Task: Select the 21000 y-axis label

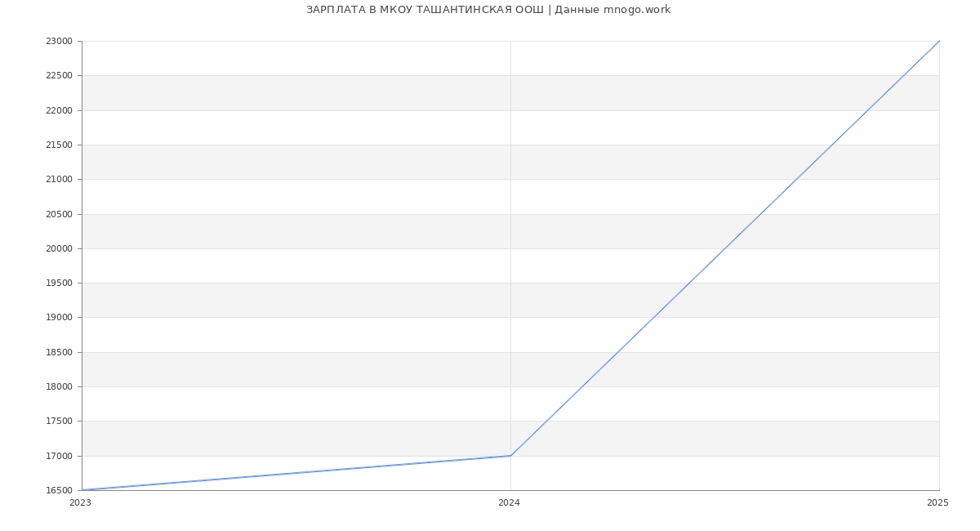Action: coord(59,180)
